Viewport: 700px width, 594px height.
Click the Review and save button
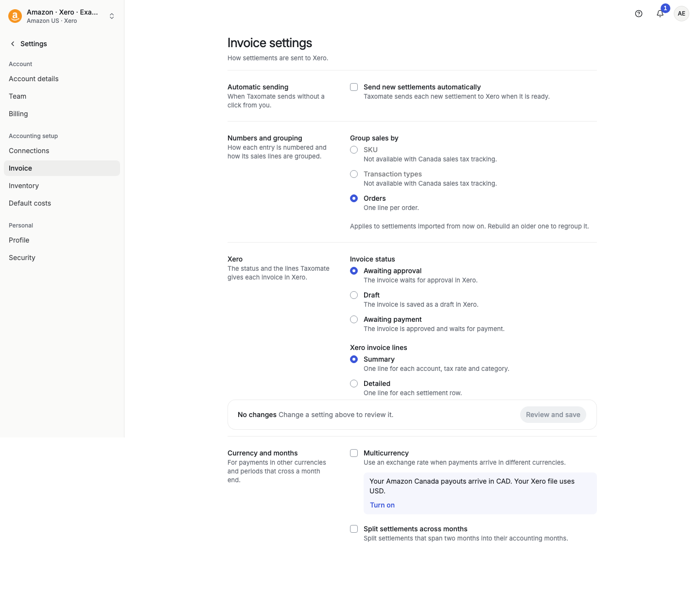(x=553, y=415)
